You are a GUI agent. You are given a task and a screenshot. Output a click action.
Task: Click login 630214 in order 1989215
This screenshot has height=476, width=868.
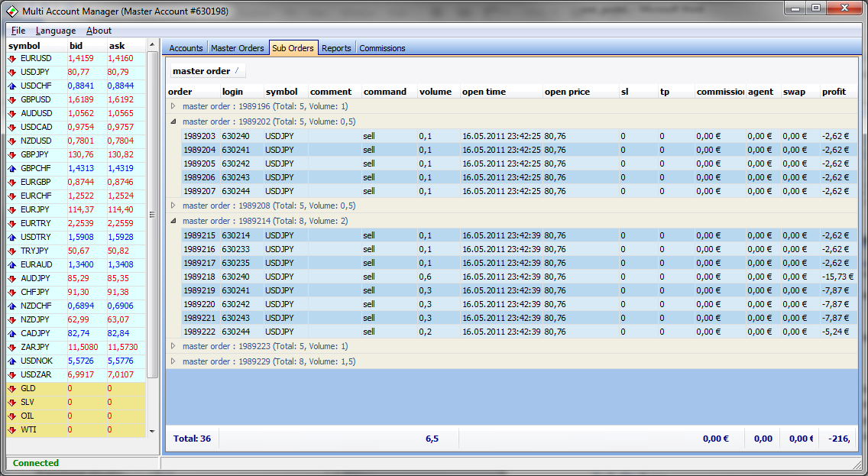(x=236, y=235)
